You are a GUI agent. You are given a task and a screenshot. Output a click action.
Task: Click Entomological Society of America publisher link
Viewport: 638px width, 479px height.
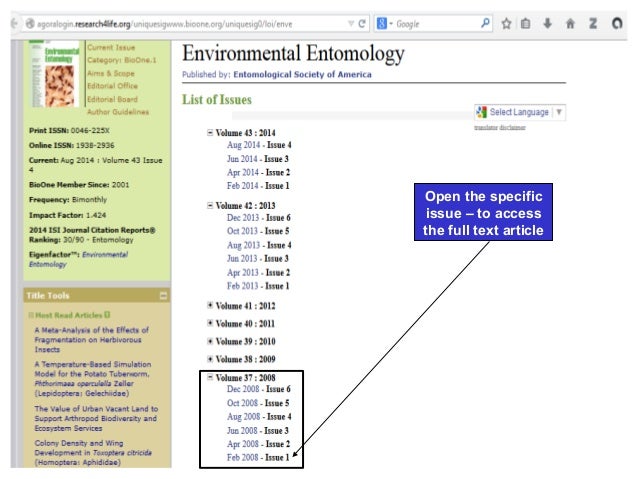(302, 74)
